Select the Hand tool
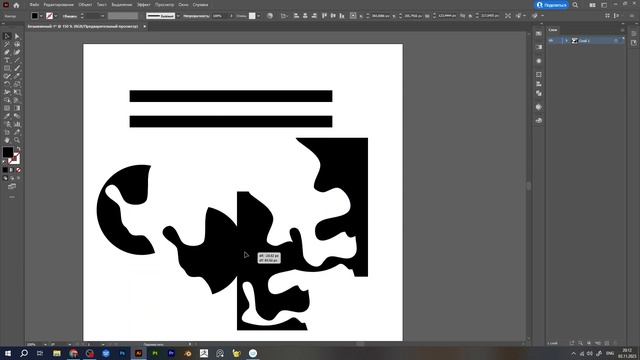Image resolution: width=640 pixels, height=360 pixels. [x=7, y=140]
